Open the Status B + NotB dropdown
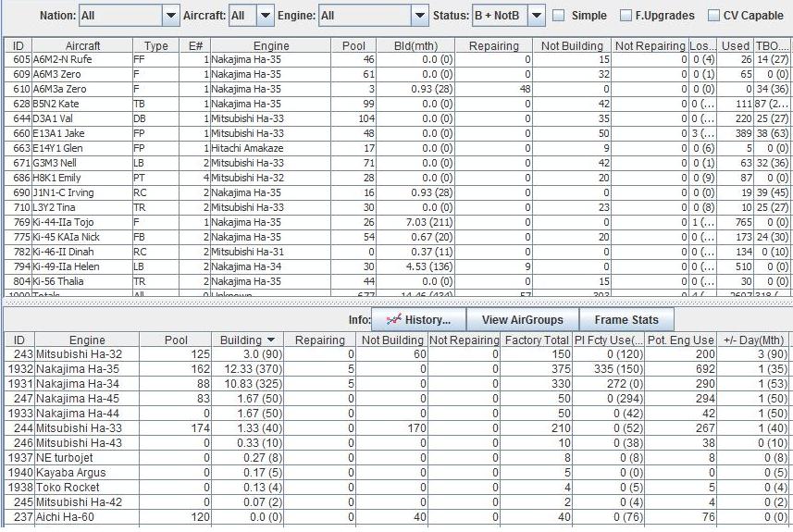The image size is (793, 532). [536, 16]
